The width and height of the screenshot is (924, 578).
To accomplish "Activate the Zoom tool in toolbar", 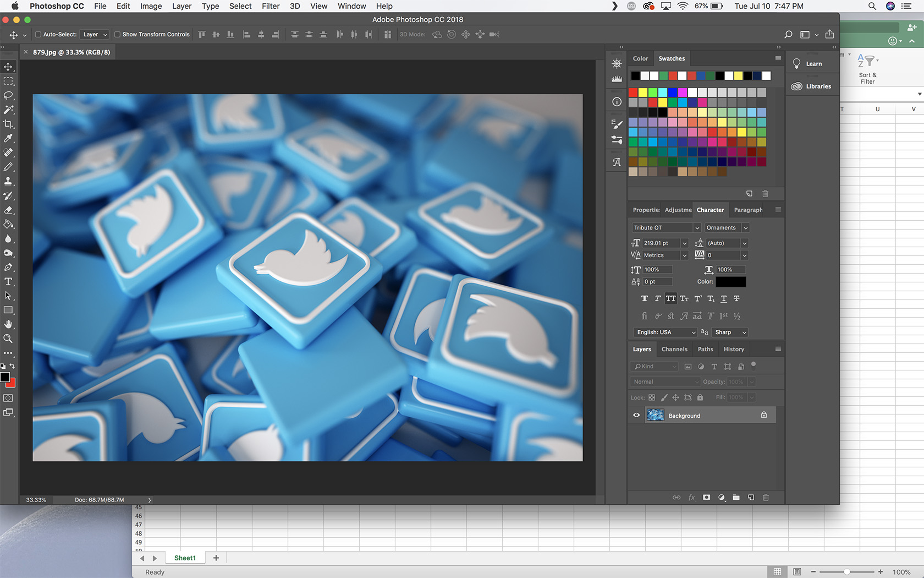I will 8,339.
